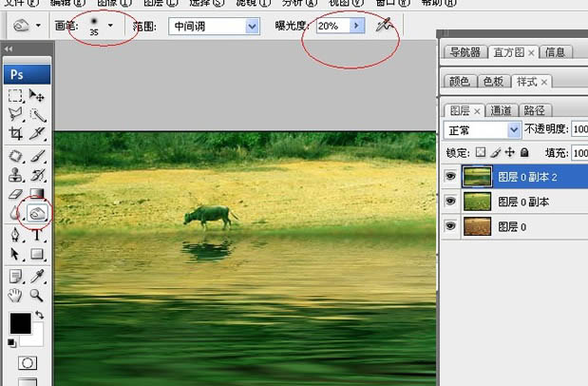Select the Crop tool in the toolbox
Viewport: 588px width, 386px height.
pos(16,134)
